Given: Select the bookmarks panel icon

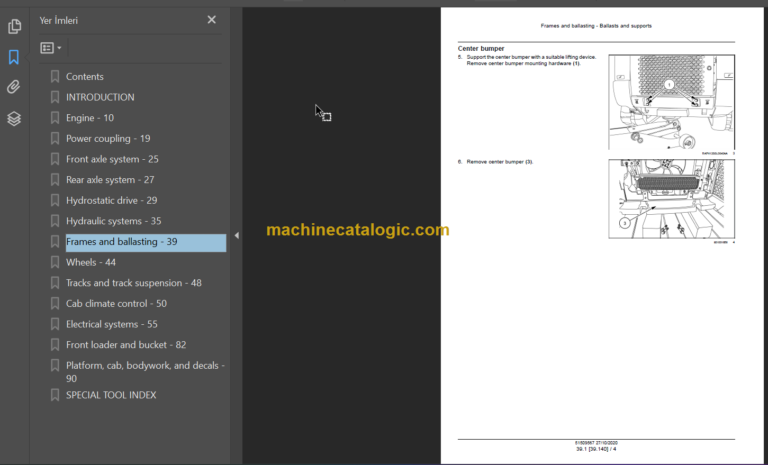Looking at the screenshot, I should (14, 57).
